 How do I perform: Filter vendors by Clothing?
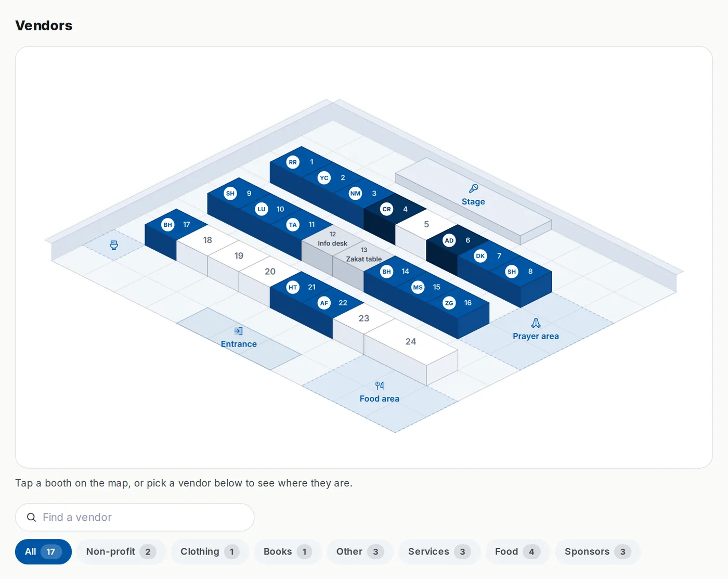pyautogui.click(x=210, y=551)
